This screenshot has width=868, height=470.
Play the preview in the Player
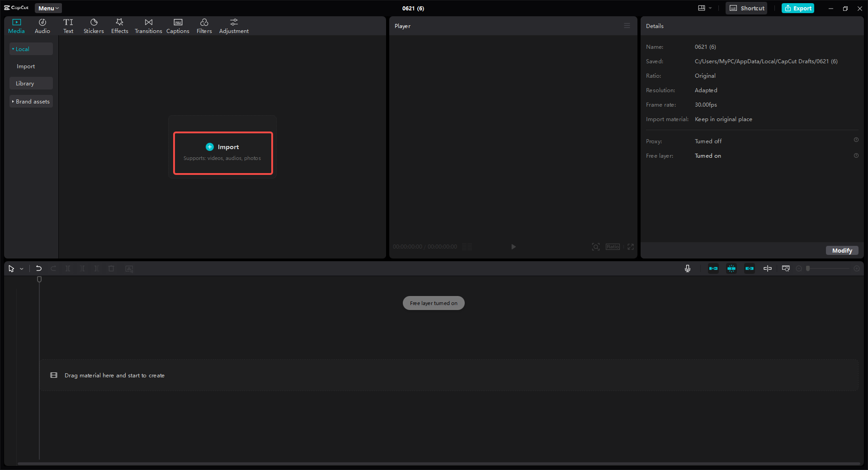(514, 247)
